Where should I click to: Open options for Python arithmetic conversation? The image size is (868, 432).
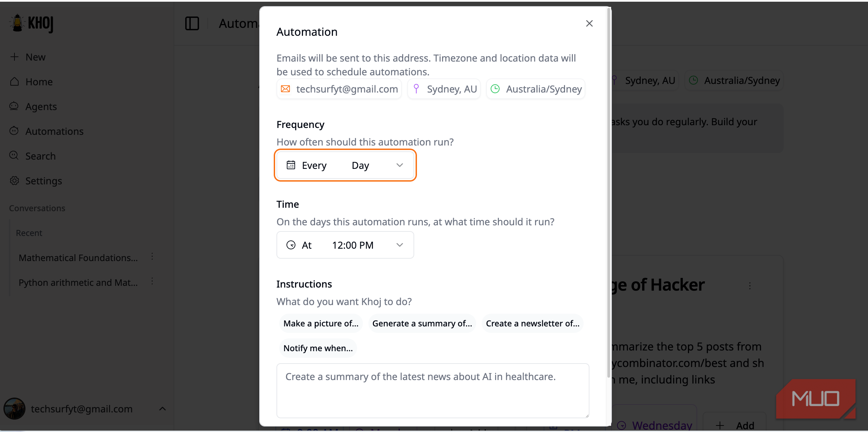coord(152,282)
